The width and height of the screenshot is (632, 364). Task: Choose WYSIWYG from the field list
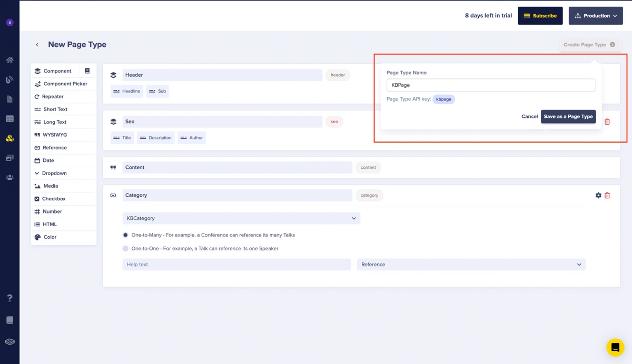coord(55,135)
